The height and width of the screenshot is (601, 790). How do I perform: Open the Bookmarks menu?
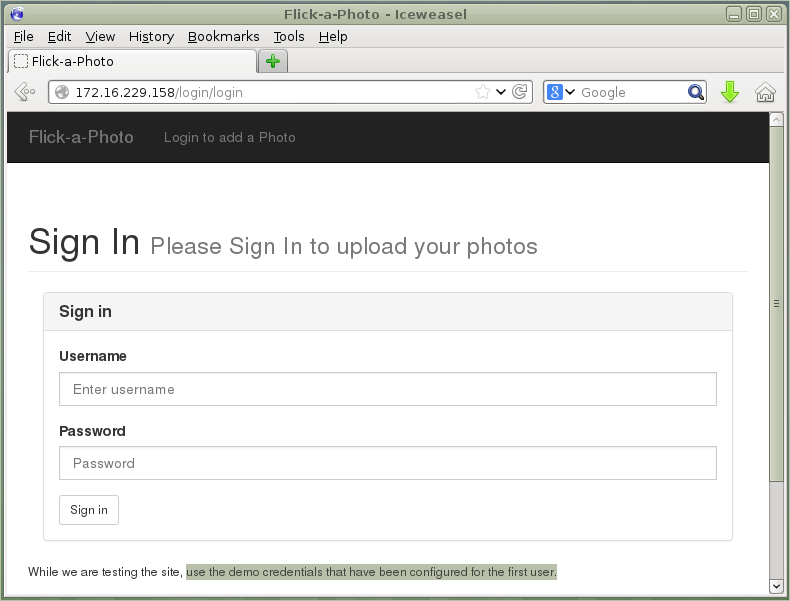pos(223,36)
